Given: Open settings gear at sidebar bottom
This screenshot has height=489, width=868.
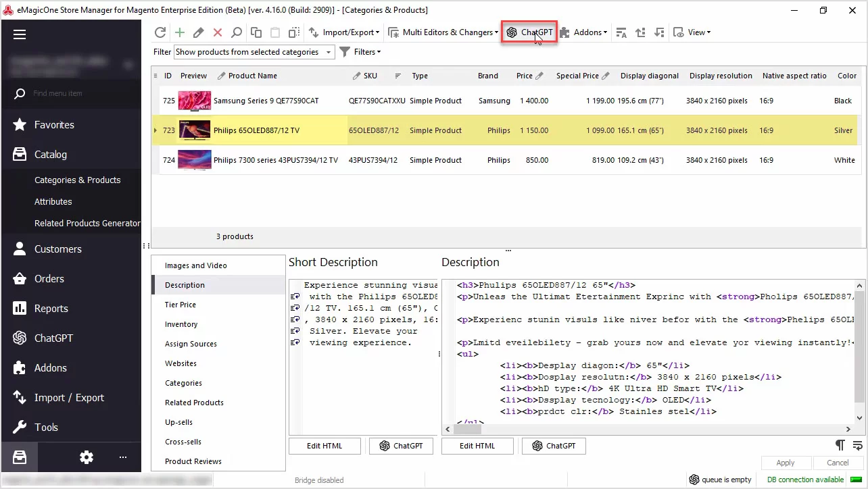Looking at the screenshot, I should (x=87, y=457).
